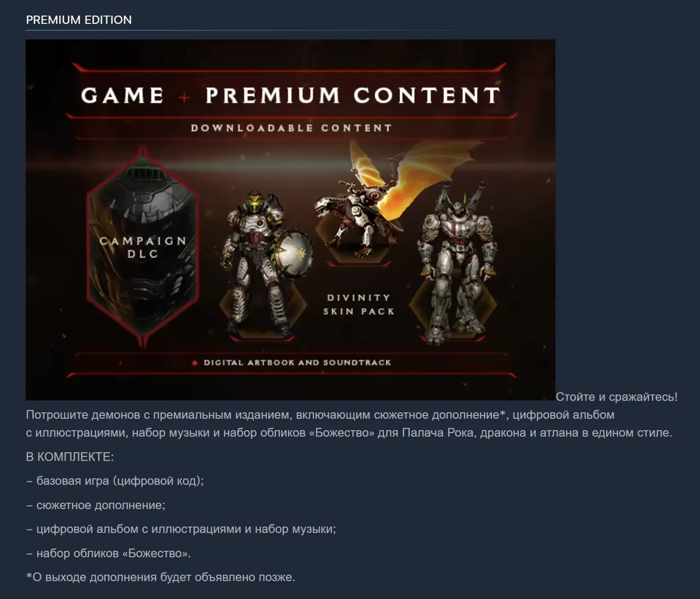700x599 pixels.
Task: Open the Premium Content promotional image
Action: click(290, 220)
